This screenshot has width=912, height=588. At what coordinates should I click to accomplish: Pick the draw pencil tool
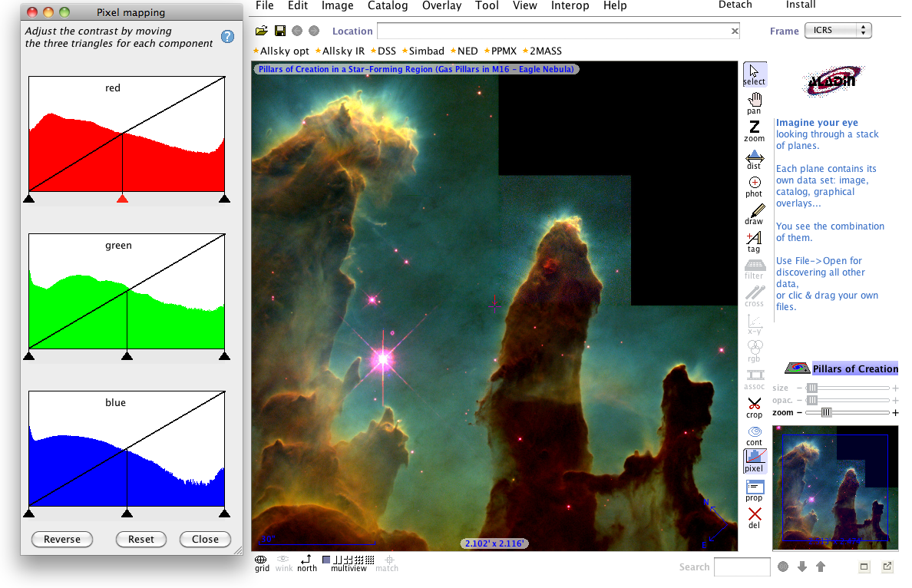point(755,214)
